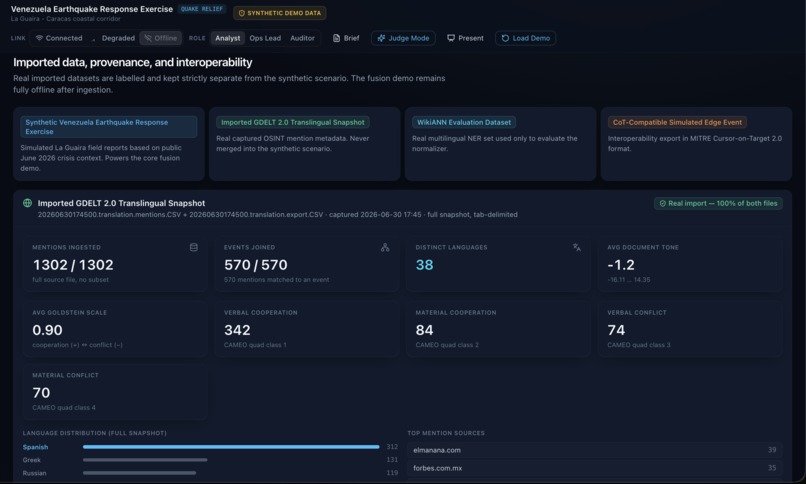Click the Verbal Conflict count 74
This screenshot has width=806, height=484.
(616, 330)
